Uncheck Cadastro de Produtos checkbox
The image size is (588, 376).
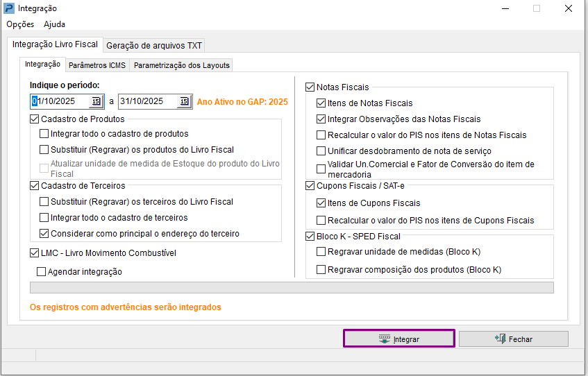(35, 119)
